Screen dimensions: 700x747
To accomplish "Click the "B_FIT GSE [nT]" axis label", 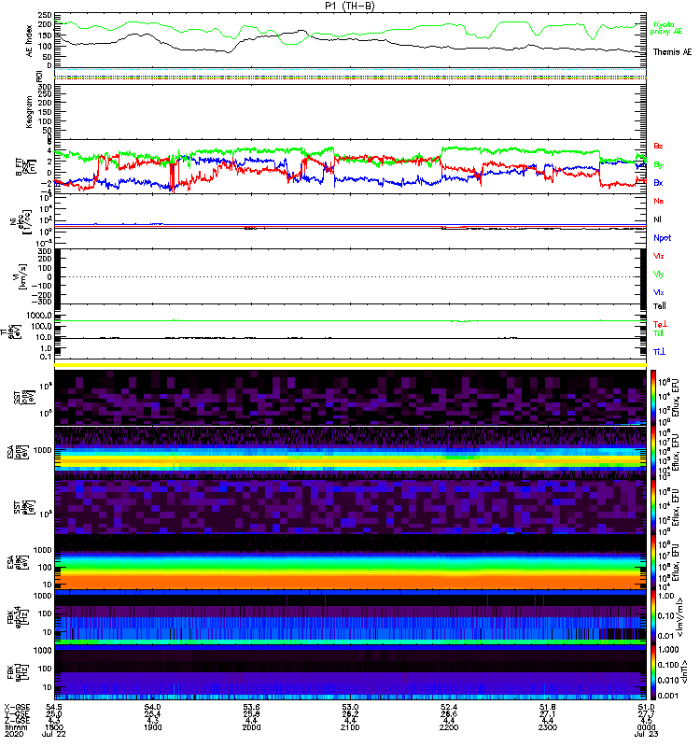I will click(26, 166).
